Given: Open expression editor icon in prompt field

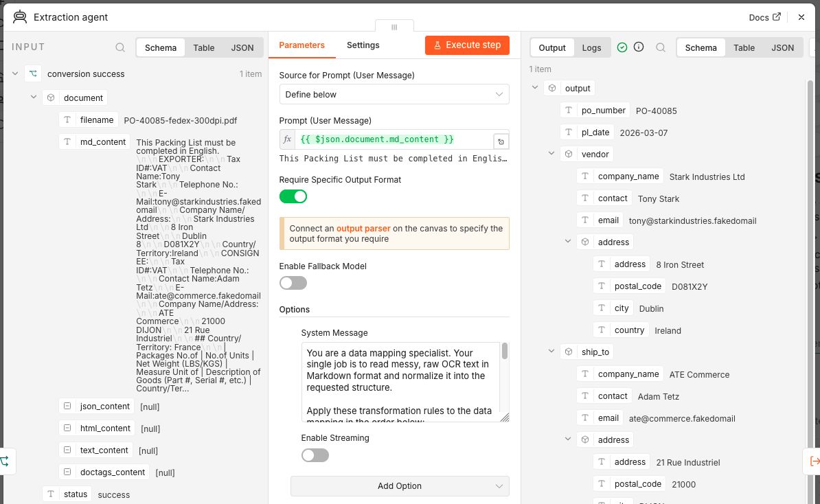Looking at the screenshot, I should point(501,141).
